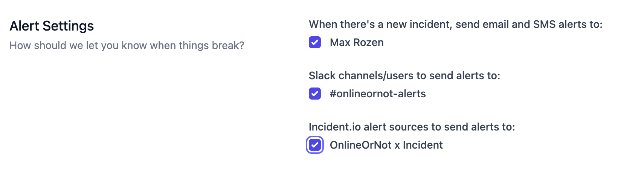Click the OnlineOrNot x Incident label

click(x=386, y=145)
